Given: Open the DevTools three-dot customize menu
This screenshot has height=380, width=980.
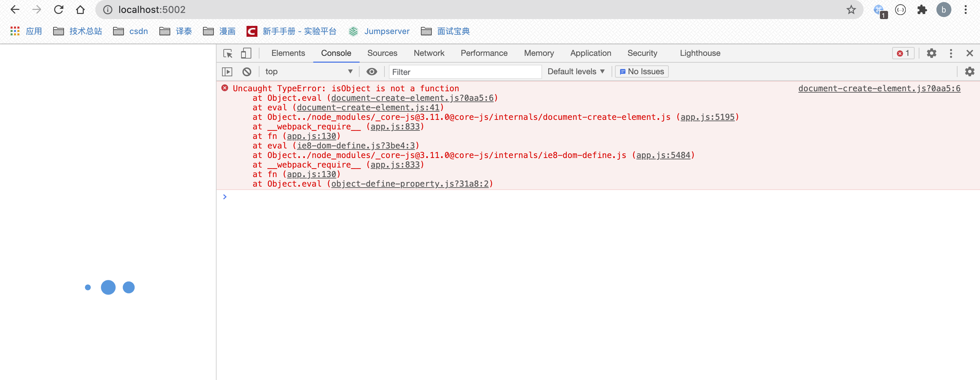Looking at the screenshot, I should pos(951,53).
